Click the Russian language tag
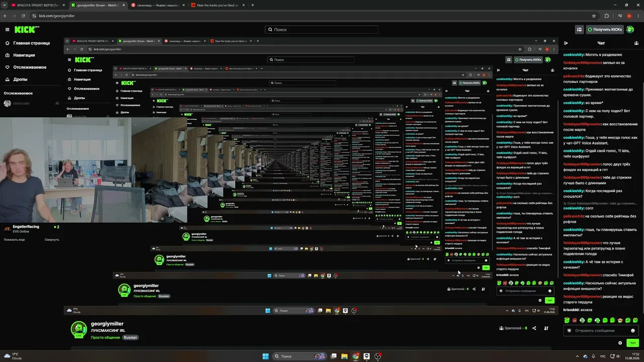This screenshot has height=362, width=644. coord(130,337)
